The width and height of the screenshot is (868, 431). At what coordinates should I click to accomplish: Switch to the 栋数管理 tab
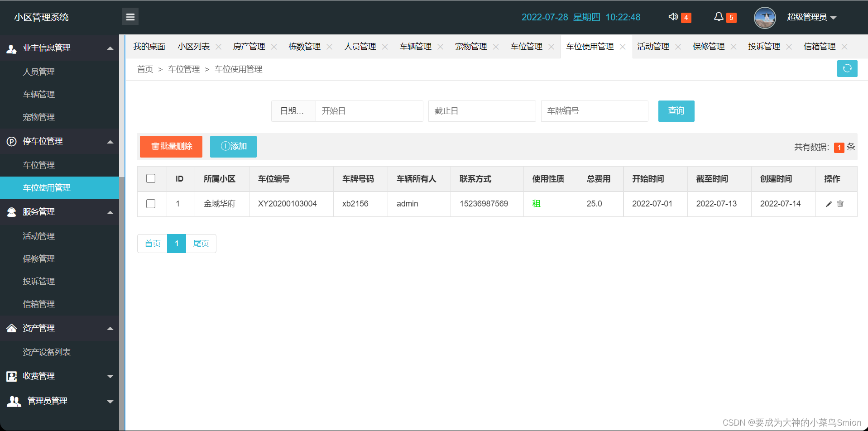point(304,47)
